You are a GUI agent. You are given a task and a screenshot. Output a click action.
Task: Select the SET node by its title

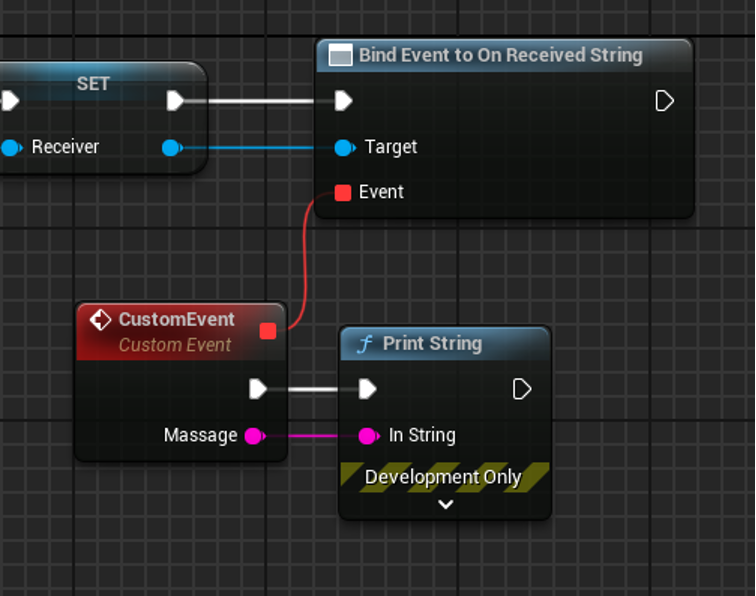click(x=93, y=84)
